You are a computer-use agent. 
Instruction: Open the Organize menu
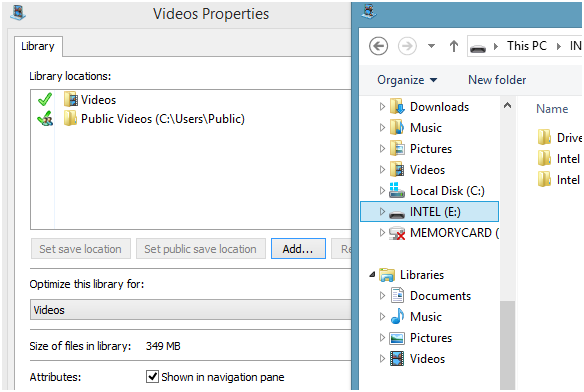coord(407,80)
